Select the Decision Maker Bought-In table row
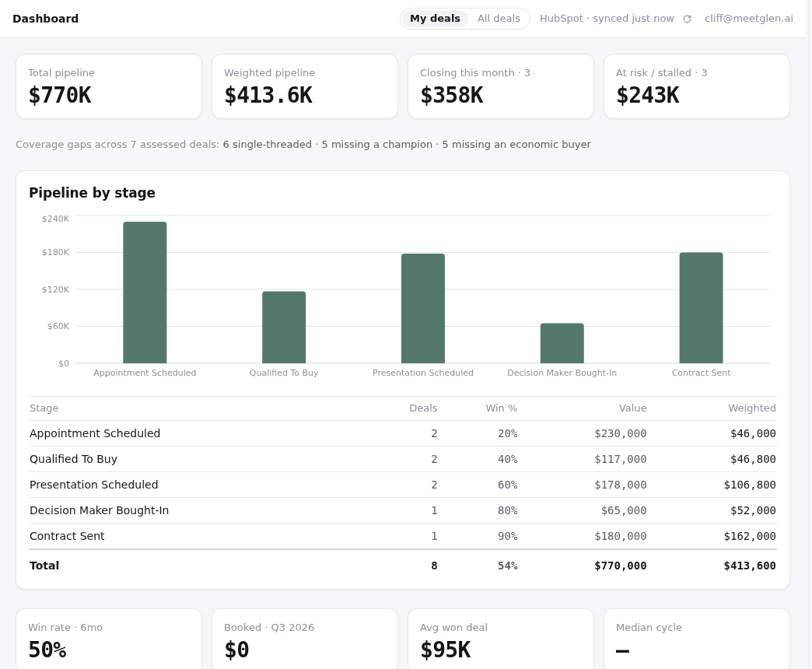 click(403, 510)
